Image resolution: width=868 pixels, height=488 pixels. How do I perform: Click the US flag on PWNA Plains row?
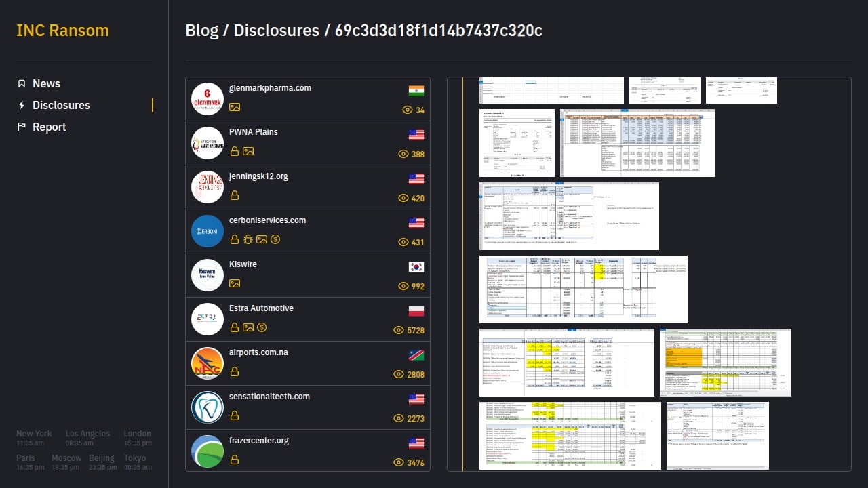point(416,135)
